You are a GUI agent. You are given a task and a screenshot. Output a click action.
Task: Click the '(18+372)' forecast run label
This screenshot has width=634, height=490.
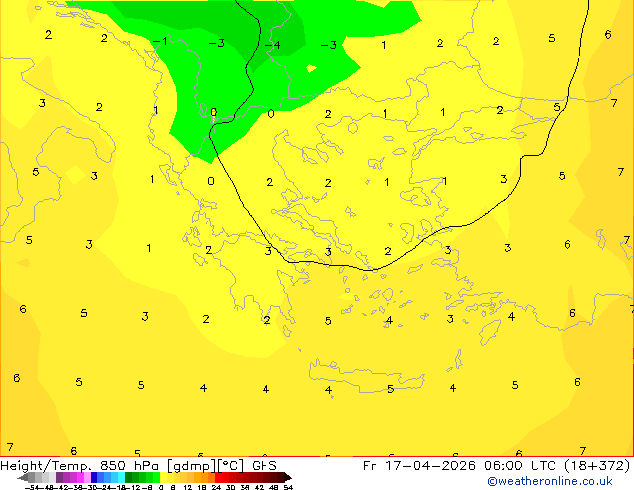point(597,466)
